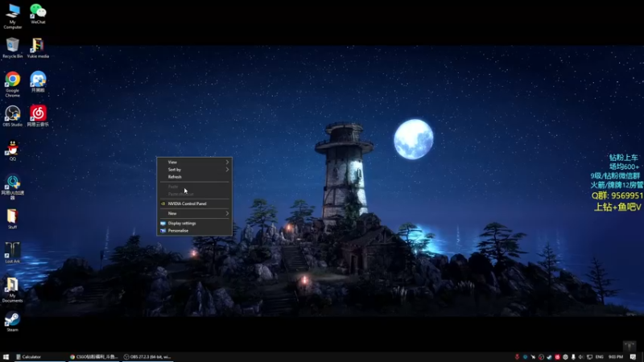Click the Steam icon in system tray
Viewport: 644px width, 362px height.
[549, 357]
